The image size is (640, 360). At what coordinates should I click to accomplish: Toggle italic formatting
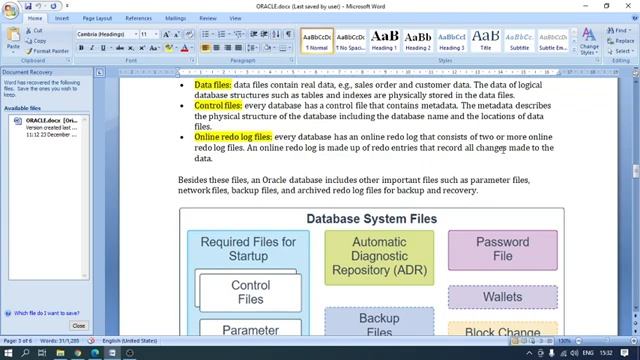tap(92, 48)
